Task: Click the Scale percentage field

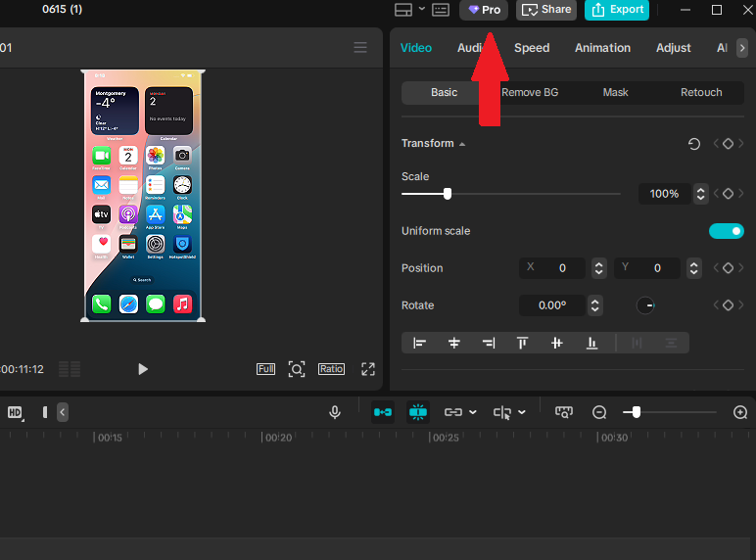Action: 664,194
